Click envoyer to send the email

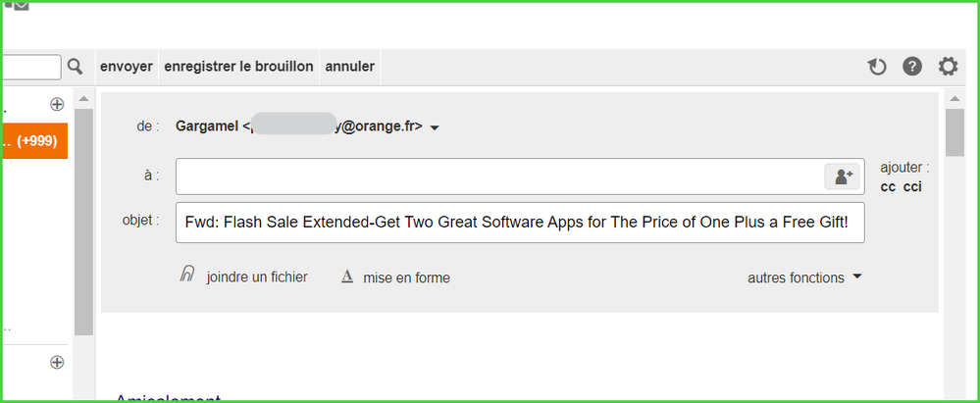point(127,67)
